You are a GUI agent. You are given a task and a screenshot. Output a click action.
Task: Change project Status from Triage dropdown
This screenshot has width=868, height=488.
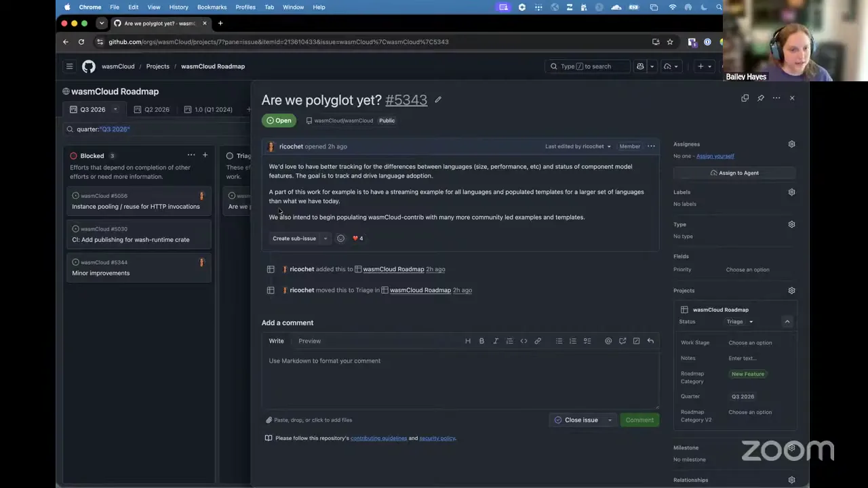[x=740, y=322]
